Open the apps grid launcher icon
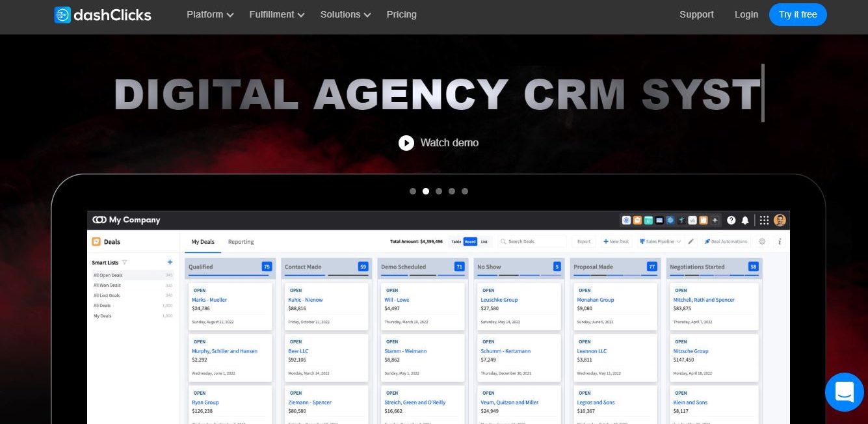The height and width of the screenshot is (424, 868). [764, 220]
